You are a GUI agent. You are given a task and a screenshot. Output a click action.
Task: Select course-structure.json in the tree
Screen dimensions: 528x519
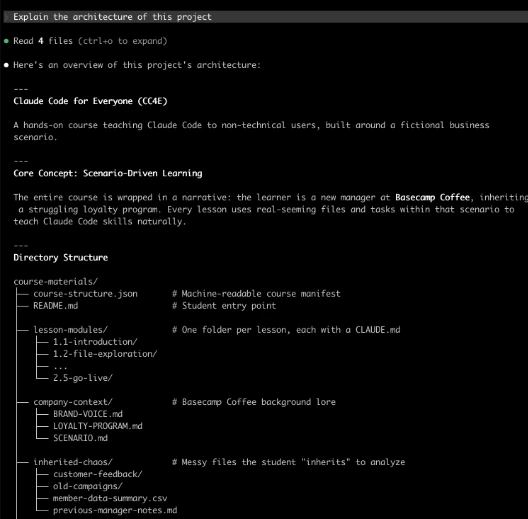pyautogui.click(x=85, y=294)
